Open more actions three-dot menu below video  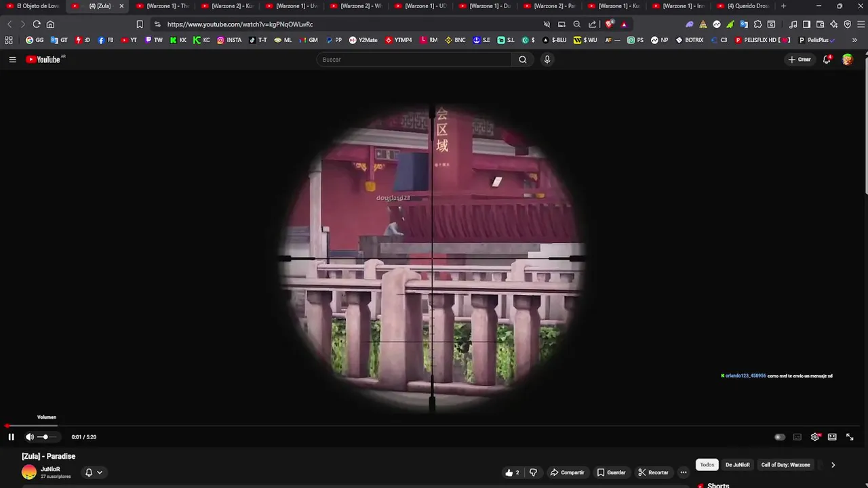(x=684, y=472)
